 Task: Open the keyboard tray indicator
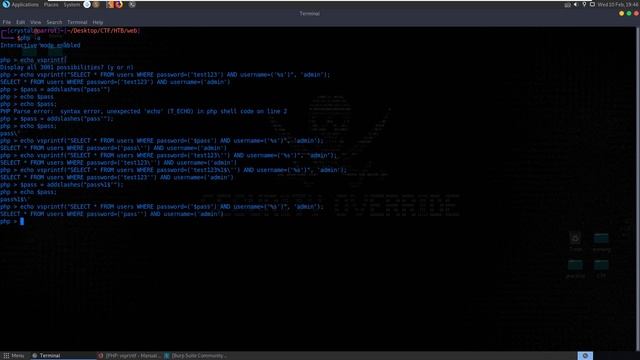567,4
